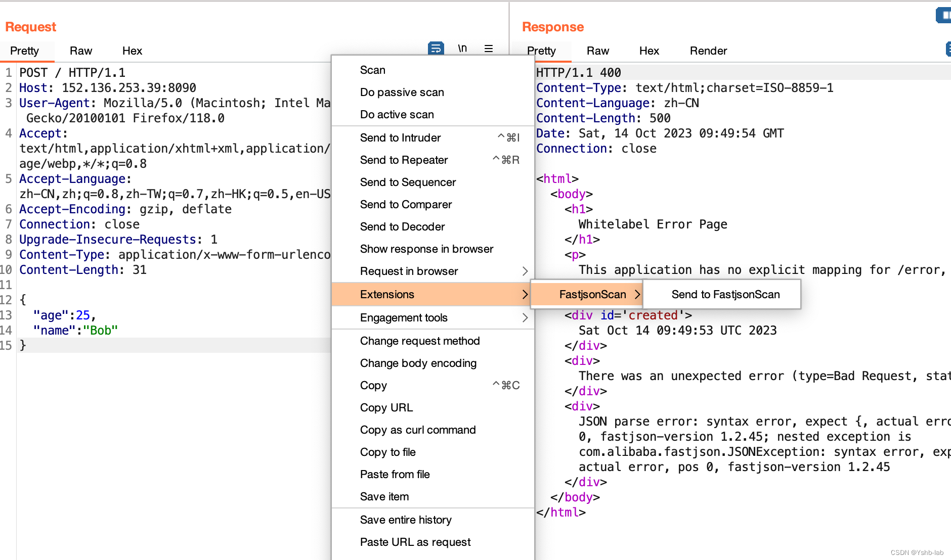This screenshot has width=951, height=560.
Task: Select the Pretty tab in Response panel
Action: (x=541, y=51)
